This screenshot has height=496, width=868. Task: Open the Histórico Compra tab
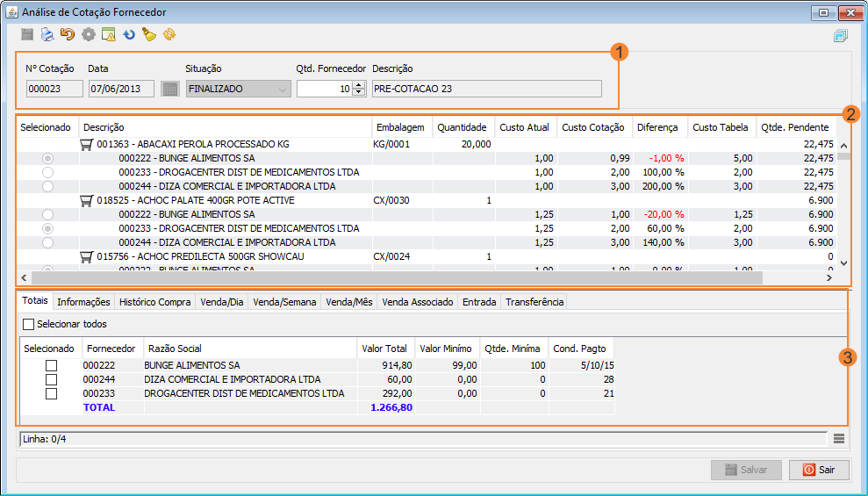click(x=155, y=302)
